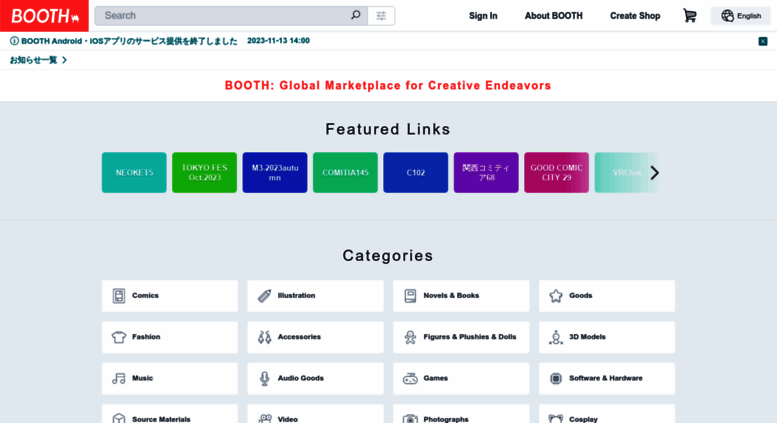Viewport: 777px width, 423px height.
Task: Click the Cosplay icon
Action: pyautogui.click(x=555, y=419)
